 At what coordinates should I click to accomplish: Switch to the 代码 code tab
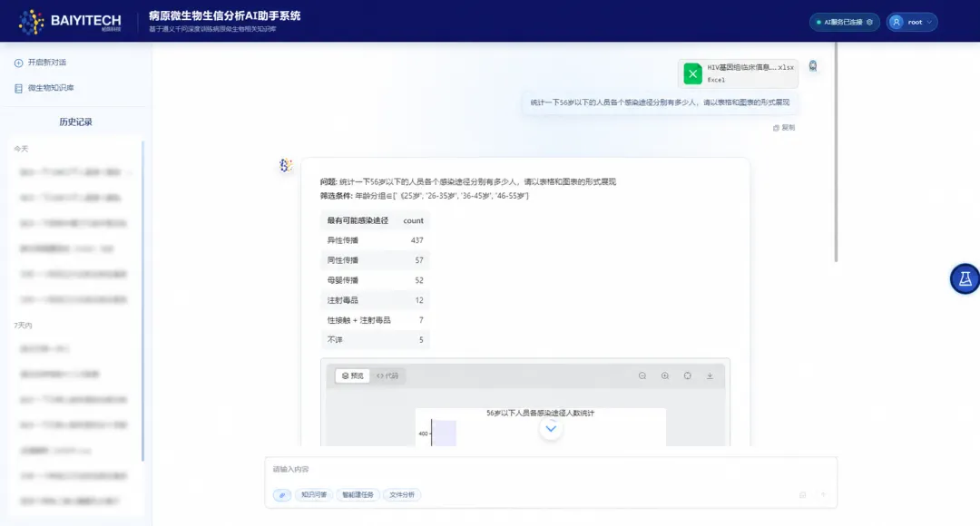(387, 376)
